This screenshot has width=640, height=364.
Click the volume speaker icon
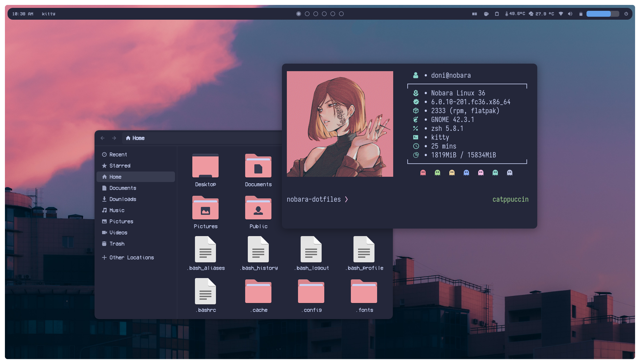click(x=570, y=14)
